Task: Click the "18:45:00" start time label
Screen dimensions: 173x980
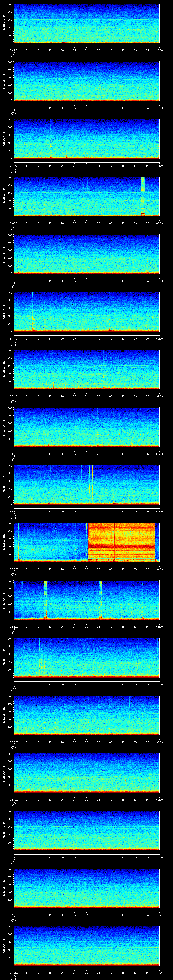Action: (x=13, y=108)
